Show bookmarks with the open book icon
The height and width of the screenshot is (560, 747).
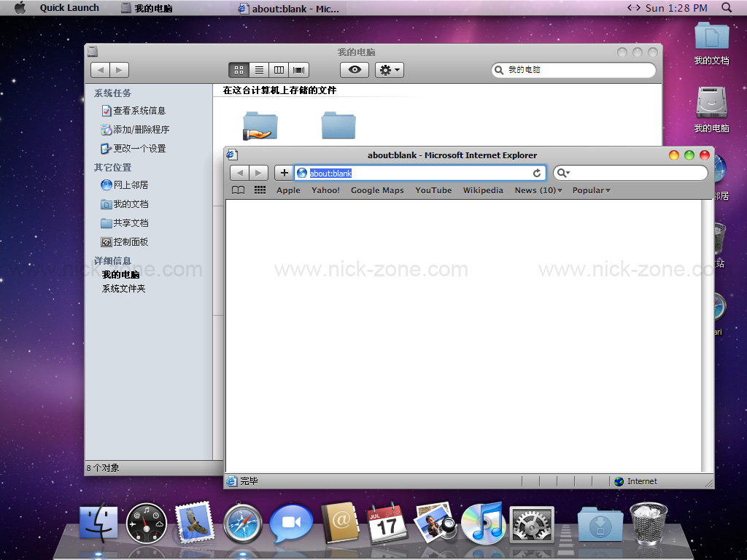pos(239,190)
